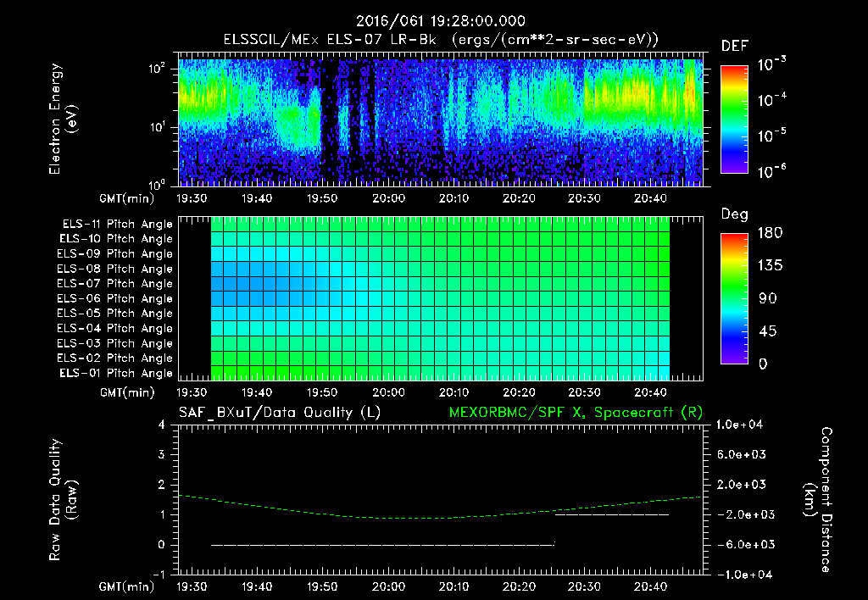
Task: Click the electron energy spectrogram plot
Action: (x=441, y=120)
